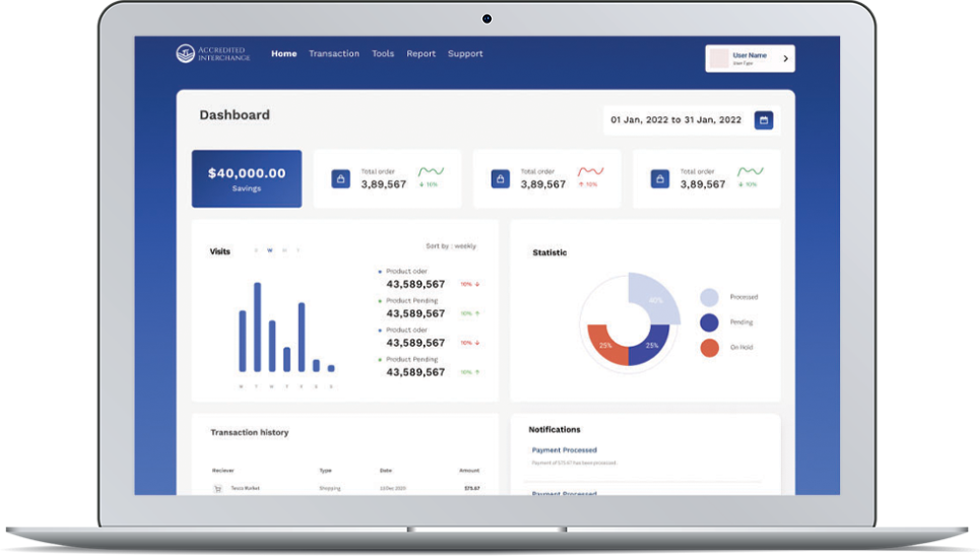Click the third Total order bag icon

point(661,179)
